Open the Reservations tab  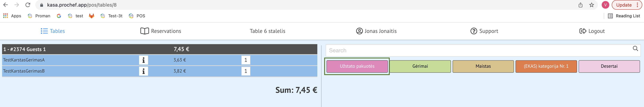[x=161, y=31]
